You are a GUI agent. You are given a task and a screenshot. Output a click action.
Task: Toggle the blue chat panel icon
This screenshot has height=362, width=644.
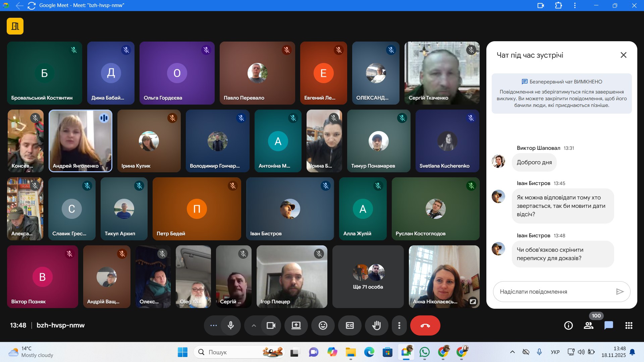coord(608,325)
